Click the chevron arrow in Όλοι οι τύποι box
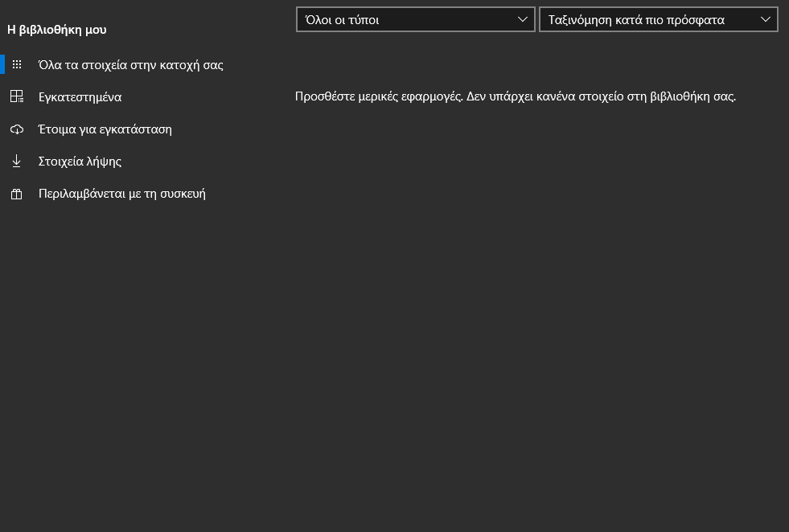Screen dimensions: 789x532 point(522,19)
